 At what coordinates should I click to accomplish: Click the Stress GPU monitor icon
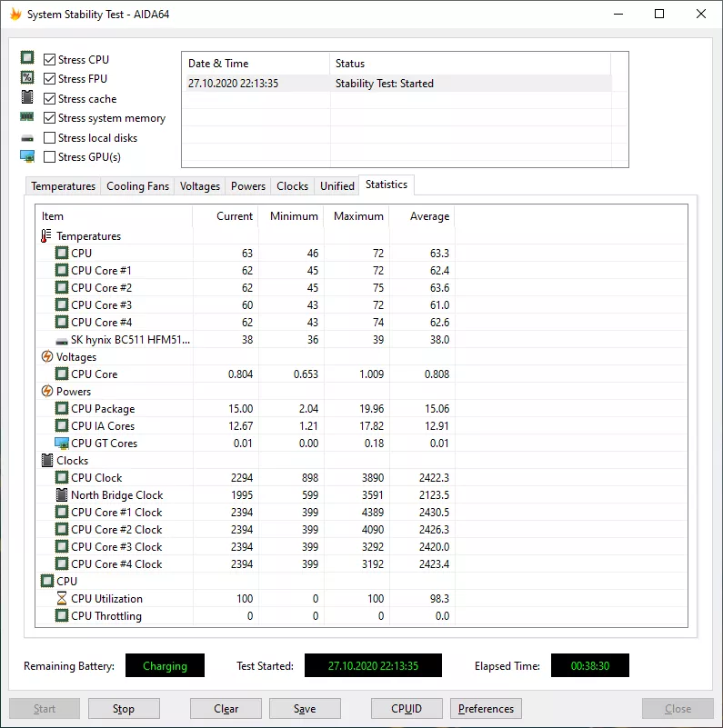coord(27,156)
